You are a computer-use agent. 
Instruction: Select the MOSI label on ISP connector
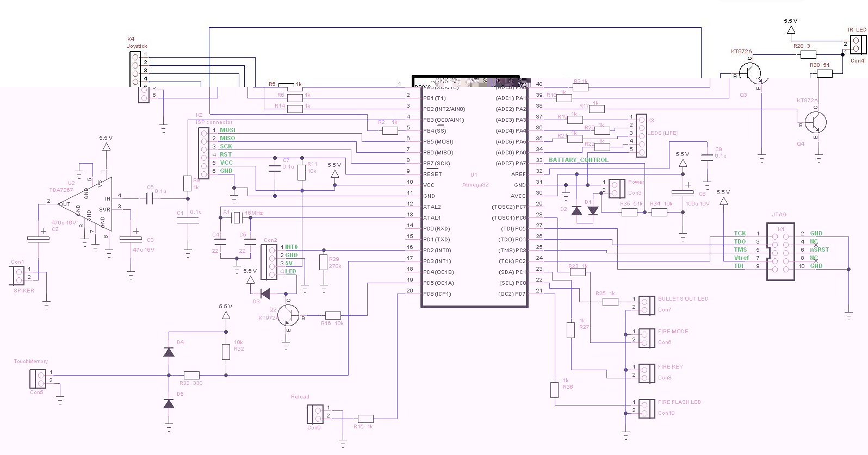click(227, 130)
